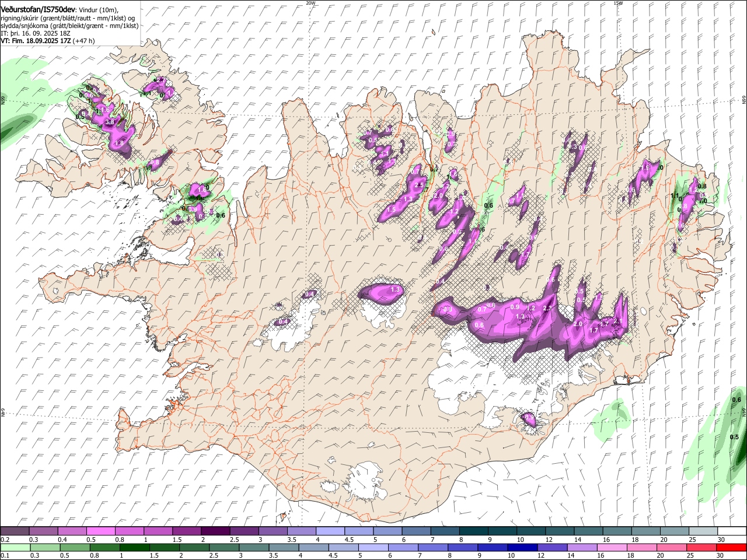Click the 'rigning/skúrir' legend description line
747x560 pixels.
point(68,18)
